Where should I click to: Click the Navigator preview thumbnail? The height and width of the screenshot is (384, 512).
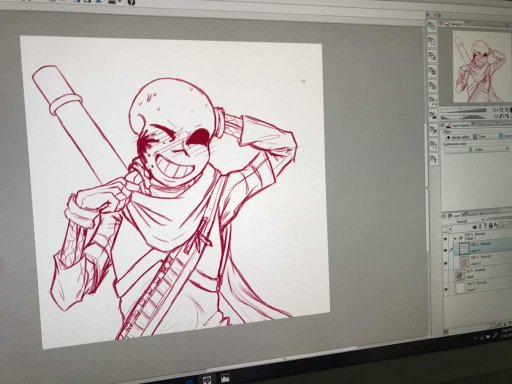(x=482, y=67)
